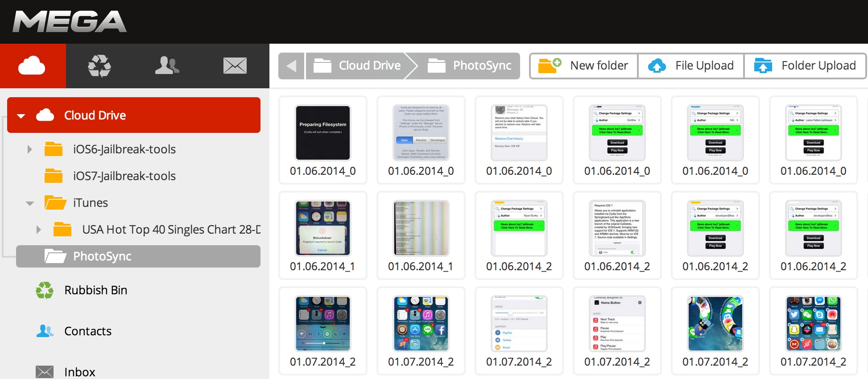Click the Cloud Drive breadcrumb folder icon
868x379 pixels.
[x=322, y=66]
